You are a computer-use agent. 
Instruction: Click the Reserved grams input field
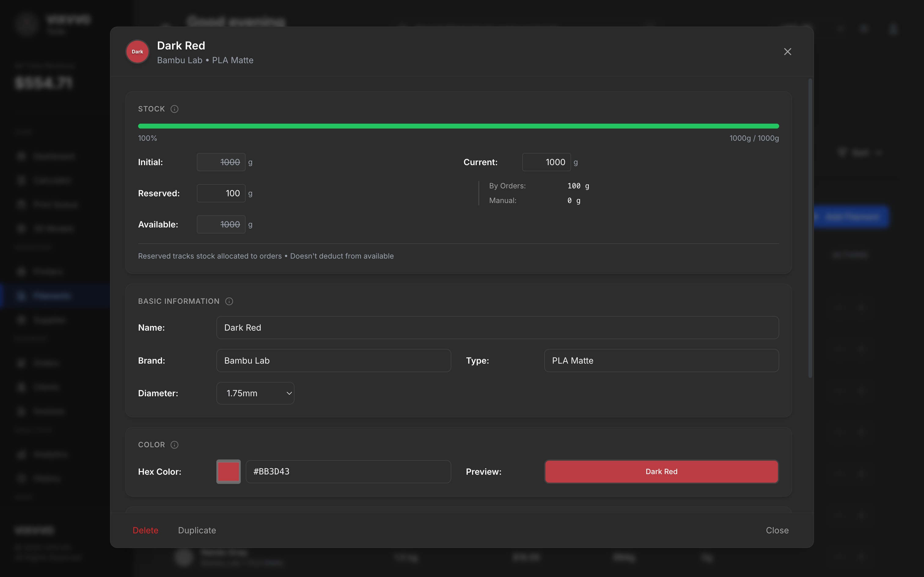pos(221,194)
